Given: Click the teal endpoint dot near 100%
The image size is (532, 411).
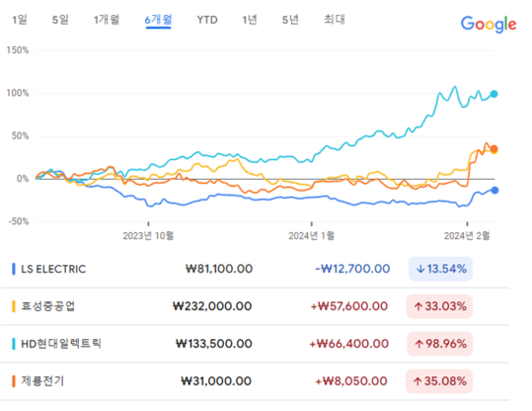Looking at the screenshot, I should tap(494, 94).
